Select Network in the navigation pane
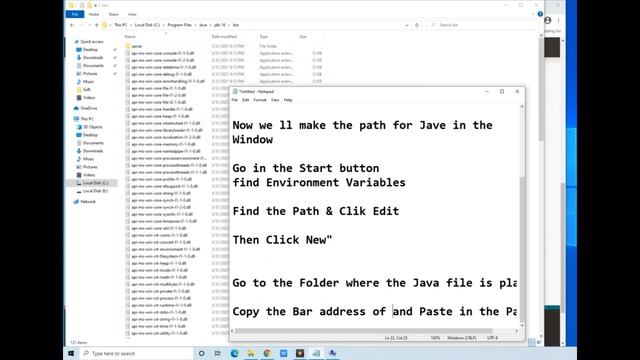Image resolution: width=640 pixels, height=360 pixels. pyautogui.click(x=88, y=202)
